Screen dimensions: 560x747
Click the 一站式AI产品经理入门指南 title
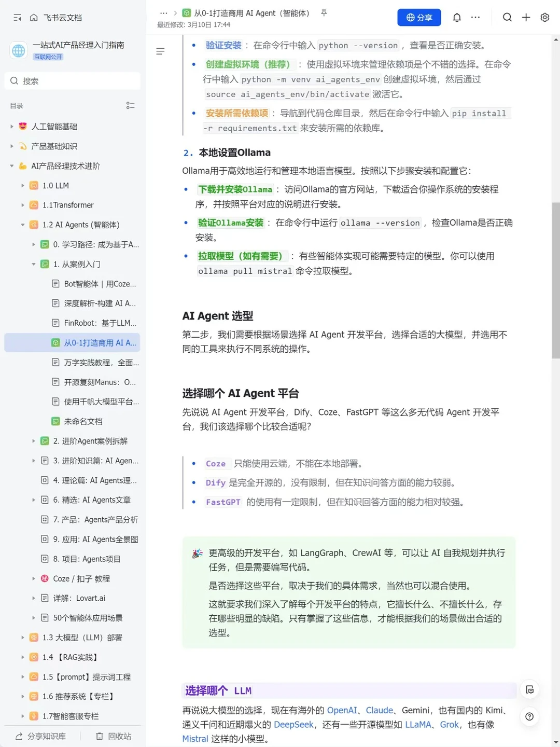(x=78, y=45)
